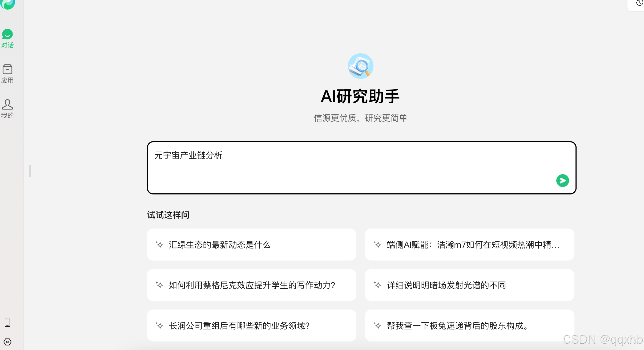The height and width of the screenshot is (350, 644).
Task: Click the 试试这样问 section label
Action: point(168,215)
